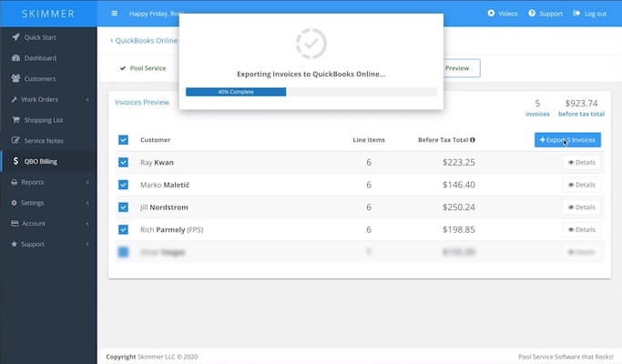Screen dimensions: 622x364
Task: Click the Work Orders wrench icon
Action: [15, 99]
